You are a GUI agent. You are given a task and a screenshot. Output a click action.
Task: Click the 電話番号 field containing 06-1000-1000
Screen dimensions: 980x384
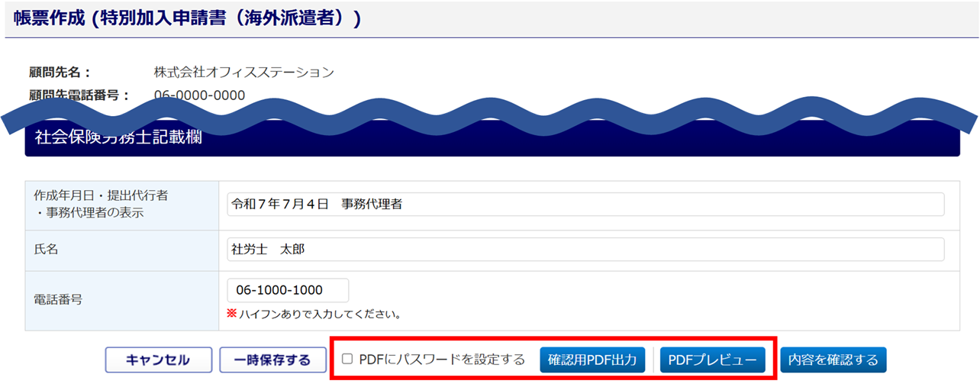(288, 290)
